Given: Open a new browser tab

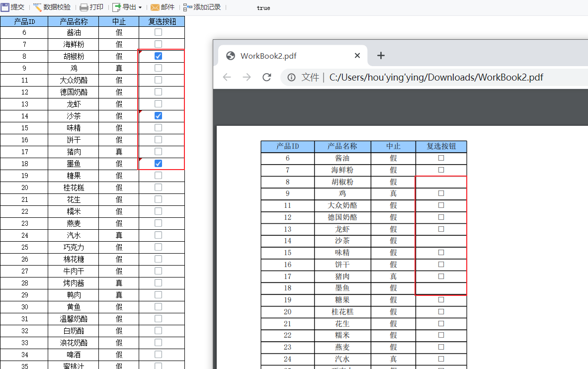Looking at the screenshot, I should [x=381, y=56].
